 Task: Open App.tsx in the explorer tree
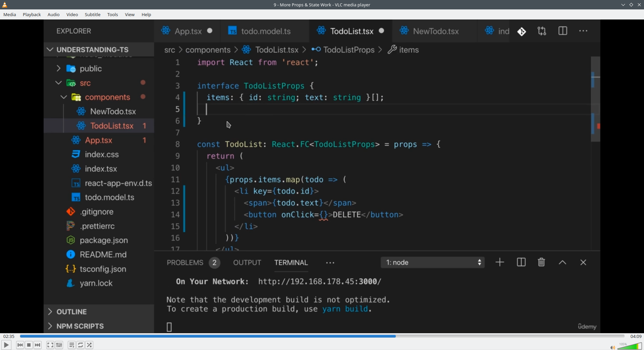pyautogui.click(x=99, y=140)
